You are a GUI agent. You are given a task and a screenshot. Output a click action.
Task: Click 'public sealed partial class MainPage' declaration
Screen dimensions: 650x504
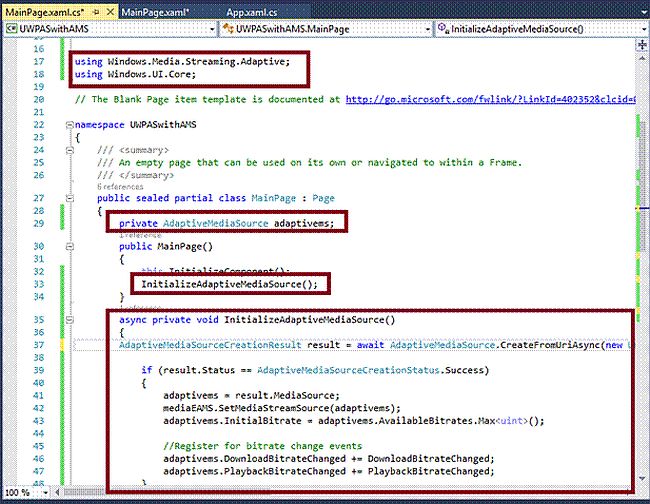tap(216, 198)
